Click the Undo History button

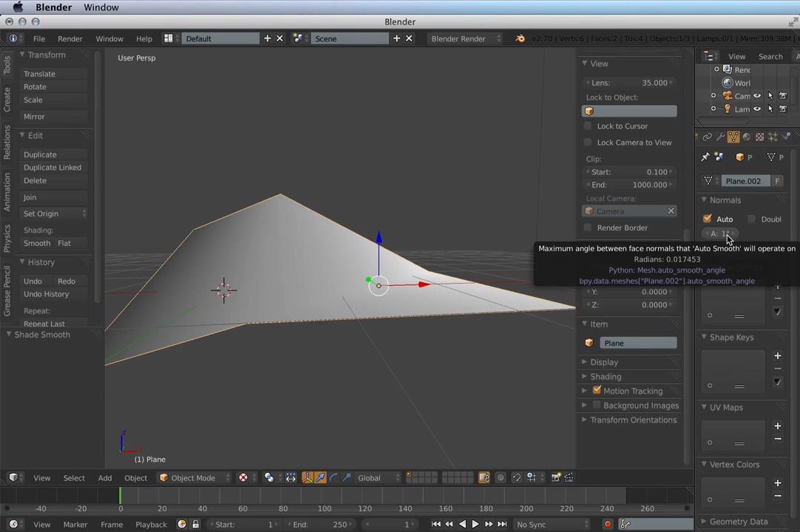[53, 294]
